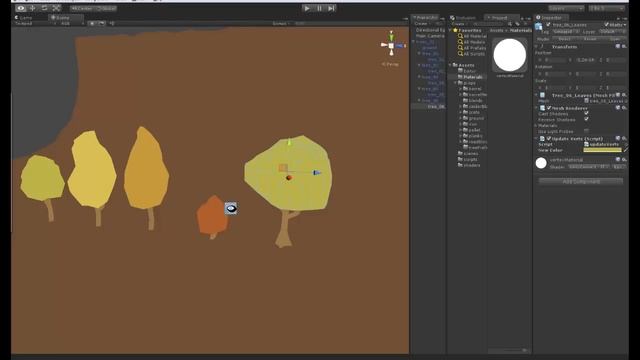Open the Layout dropdown

[x=607, y=8]
